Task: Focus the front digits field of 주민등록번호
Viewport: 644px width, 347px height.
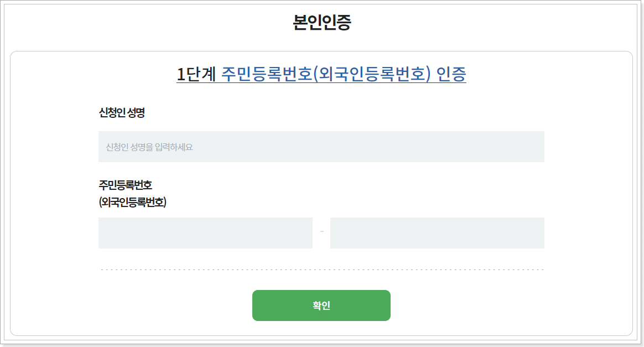Action: pos(205,232)
